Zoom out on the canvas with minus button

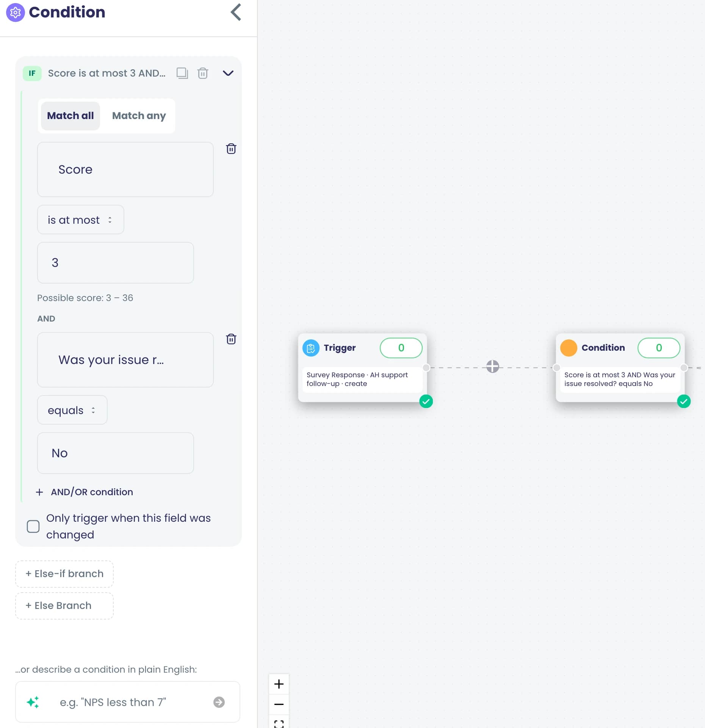[279, 704]
